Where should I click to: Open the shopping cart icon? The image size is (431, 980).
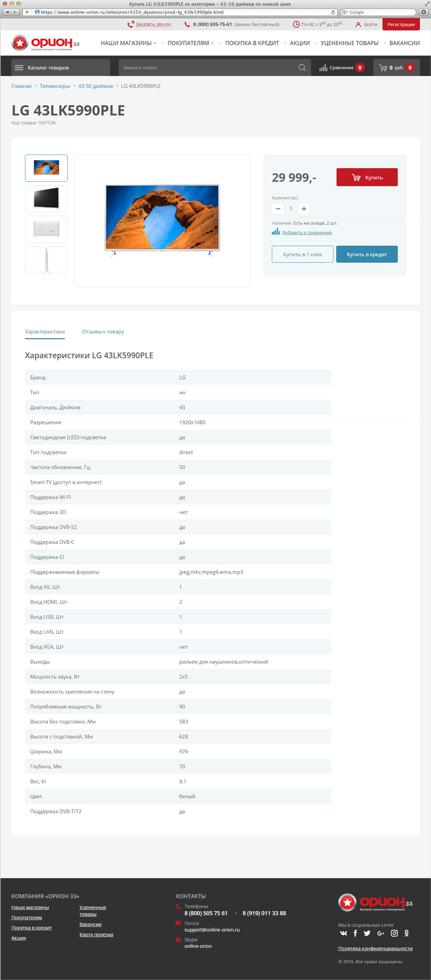pos(383,68)
